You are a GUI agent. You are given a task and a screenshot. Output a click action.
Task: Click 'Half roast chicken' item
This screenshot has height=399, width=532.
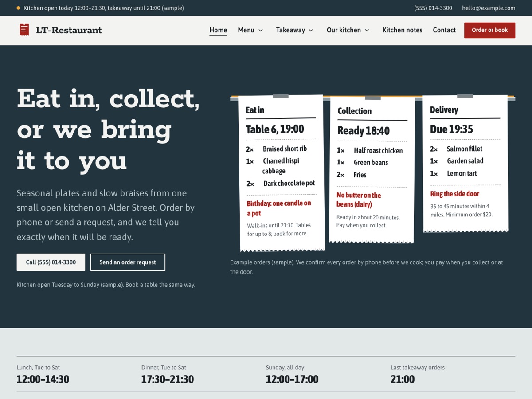pos(378,151)
